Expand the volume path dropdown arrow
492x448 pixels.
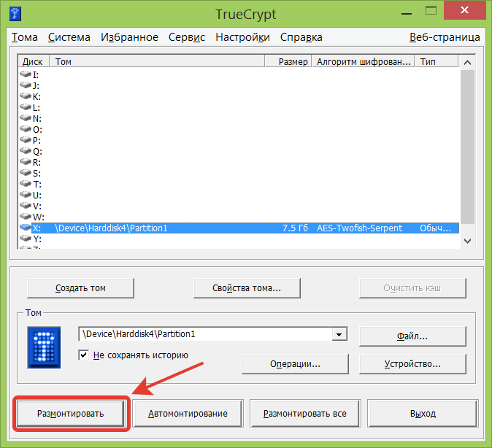coord(339,334)
